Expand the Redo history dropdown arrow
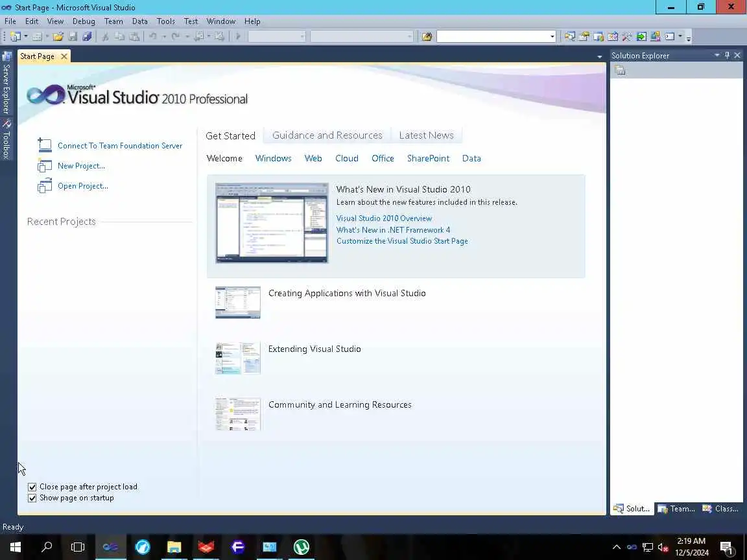 [x=187, y=36]
